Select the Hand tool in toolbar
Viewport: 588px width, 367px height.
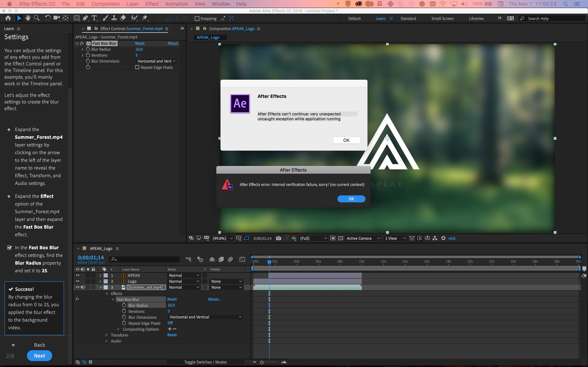click(28, 18)
